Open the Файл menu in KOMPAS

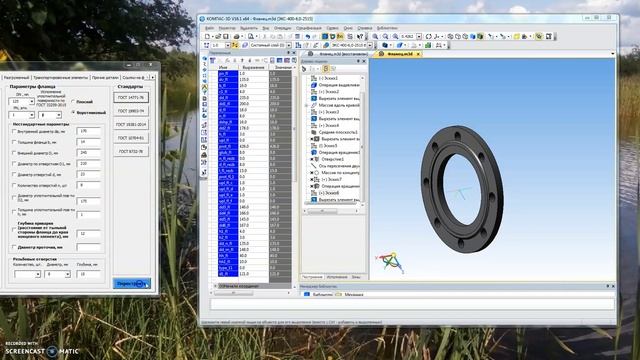click(209, 28)
